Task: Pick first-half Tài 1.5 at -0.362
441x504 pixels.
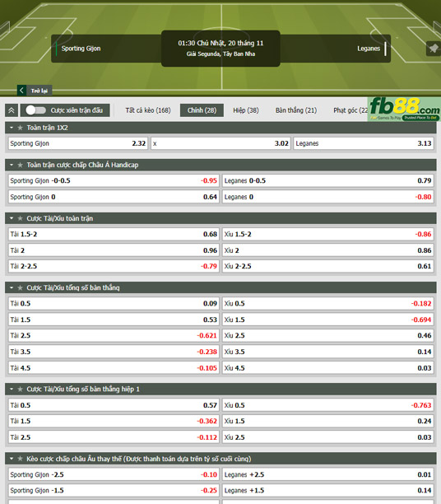Action: coord(114,421)
